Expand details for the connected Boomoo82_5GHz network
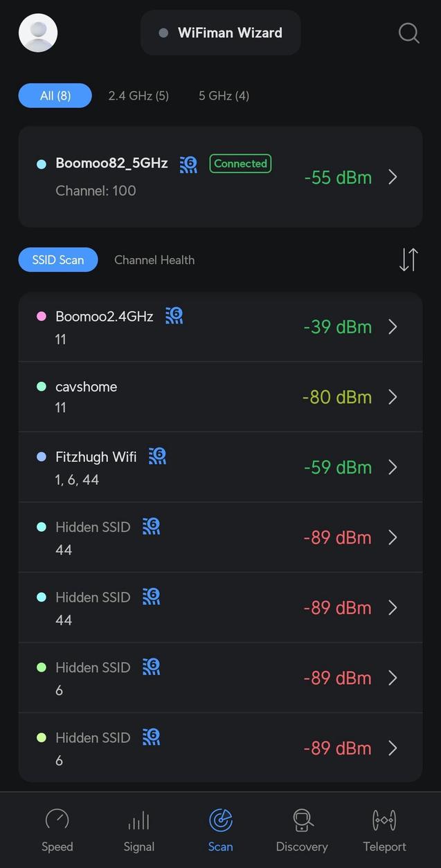Image resolution: width=441 pixels, height=868 pixels. 393,177
